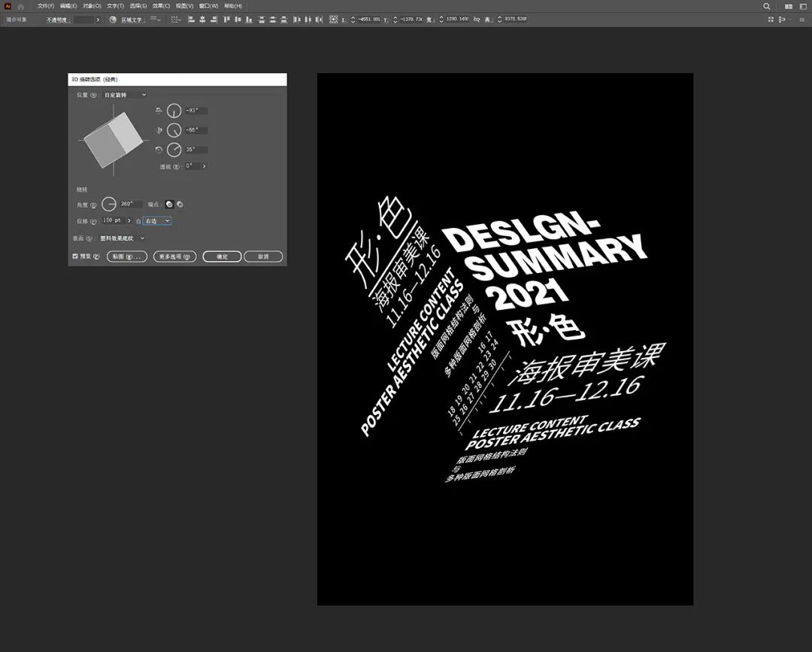Click the recolor artwork globe icon

[x=113, y=19]
